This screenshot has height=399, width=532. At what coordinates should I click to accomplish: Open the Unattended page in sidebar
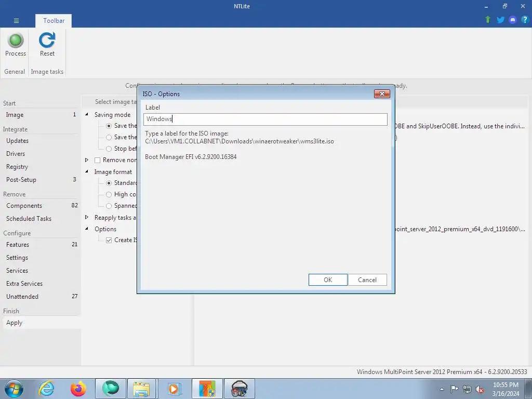(x=41, y=297)
